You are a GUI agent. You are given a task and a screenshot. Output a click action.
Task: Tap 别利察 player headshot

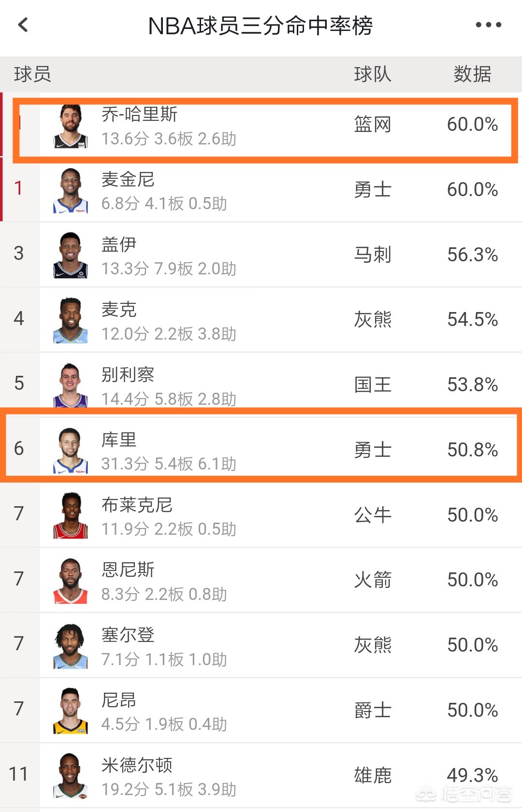pyautogui.click(x=71, y=385)
